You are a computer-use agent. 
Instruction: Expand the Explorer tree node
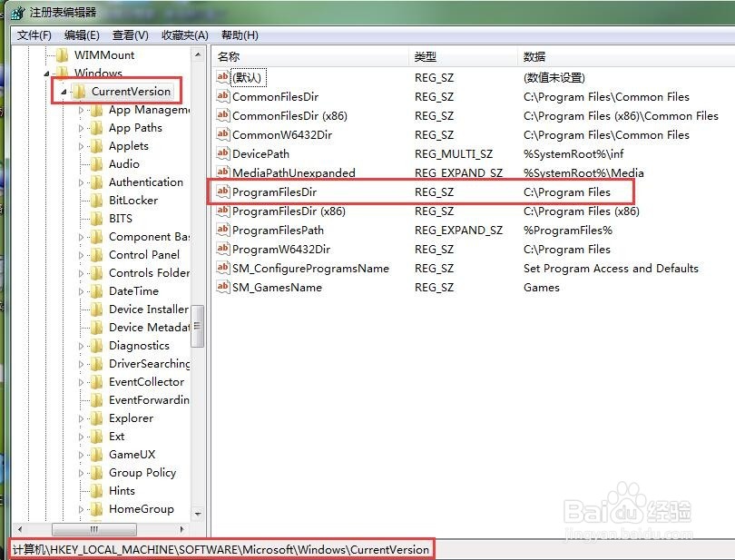coord(81,418)
